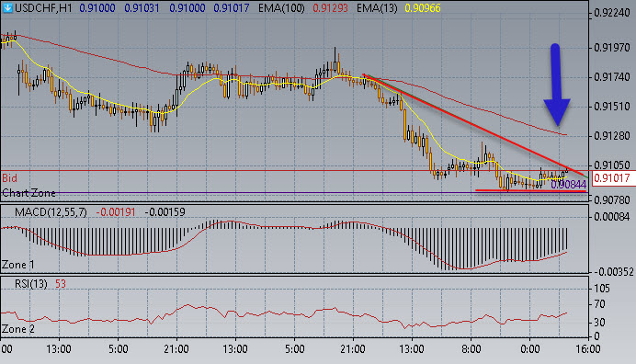Click the MACD value -0.00191
636x364 pixels.
coord(116,211)
